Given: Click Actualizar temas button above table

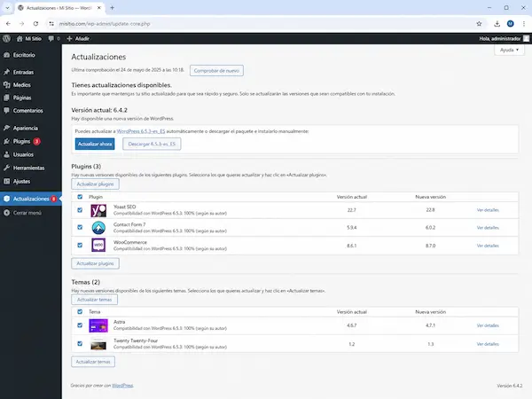Looking at the screenshot, I should (94, 300).
